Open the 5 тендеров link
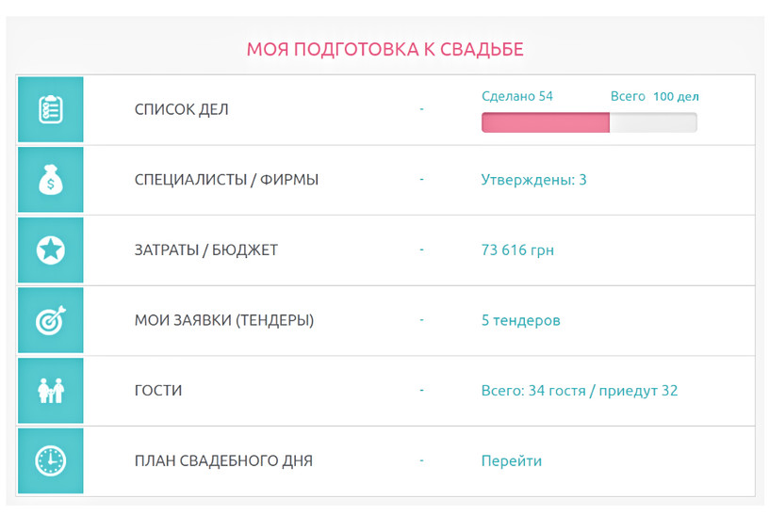 (521, 320)
